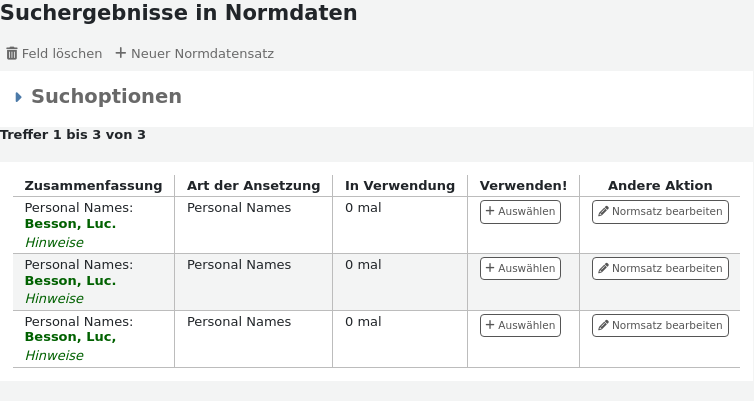Open the Suchoptionen heading
The width and height of the screenshot is (754, 401).
click(106, 96)
